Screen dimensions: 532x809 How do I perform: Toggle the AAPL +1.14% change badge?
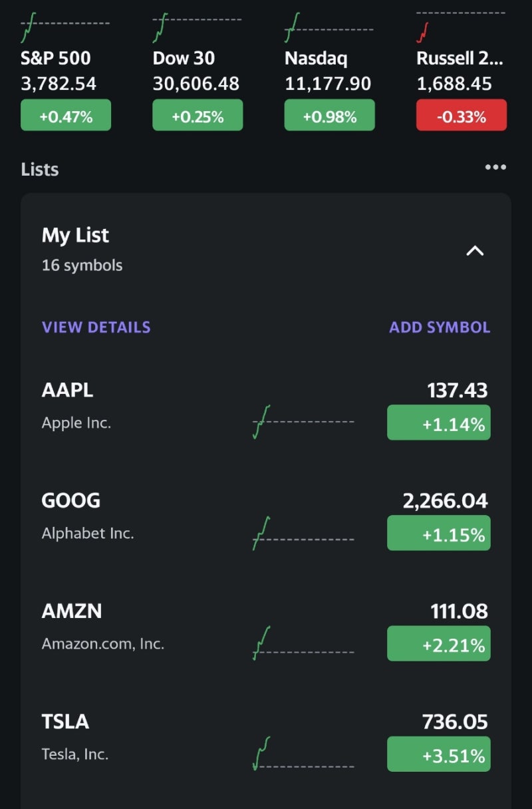[439, 423]
